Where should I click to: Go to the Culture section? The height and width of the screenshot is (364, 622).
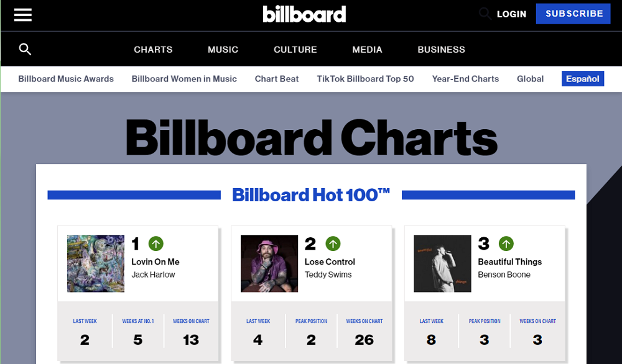click(x=295, y=50)
